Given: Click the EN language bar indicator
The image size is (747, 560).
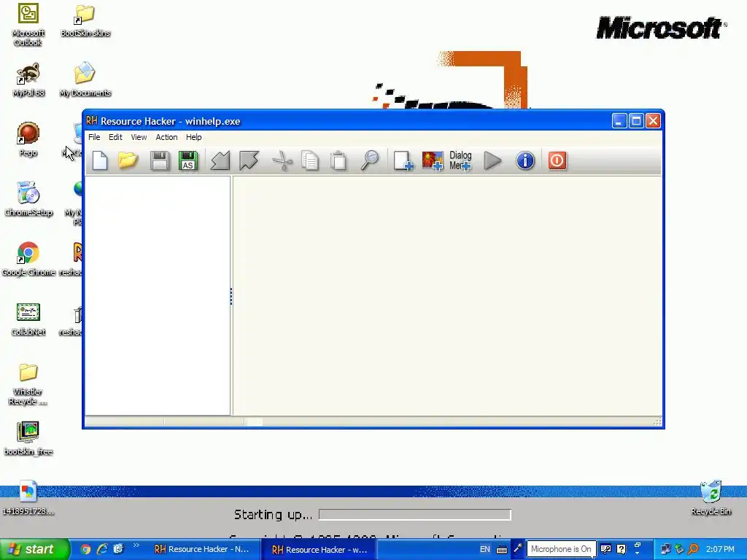Looking at the screenshot, I should point(485,549).
